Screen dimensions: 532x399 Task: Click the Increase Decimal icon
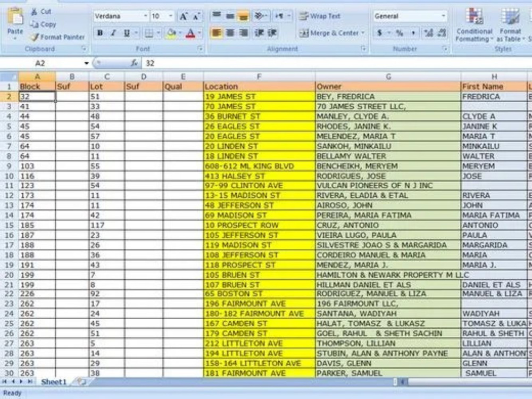(428, 33)
